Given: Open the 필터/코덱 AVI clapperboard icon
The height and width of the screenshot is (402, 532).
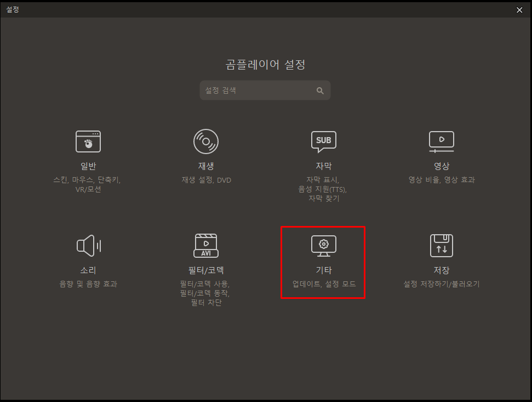Looking at the screenshot, I should [x=206, y=246].
